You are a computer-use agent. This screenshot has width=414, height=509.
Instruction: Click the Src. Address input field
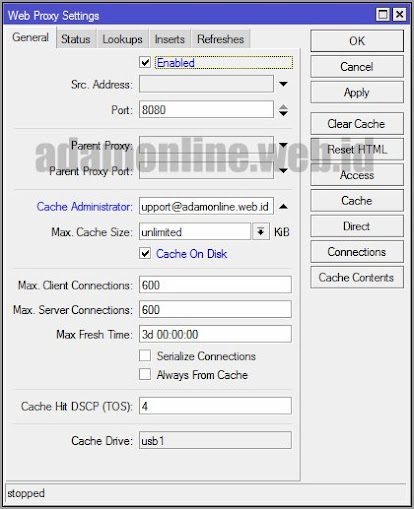tap(206, 84)
